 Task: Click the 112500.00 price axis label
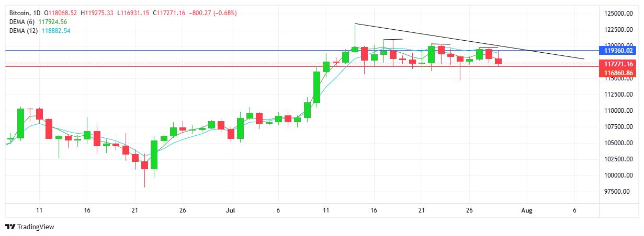tap(619, 95)
